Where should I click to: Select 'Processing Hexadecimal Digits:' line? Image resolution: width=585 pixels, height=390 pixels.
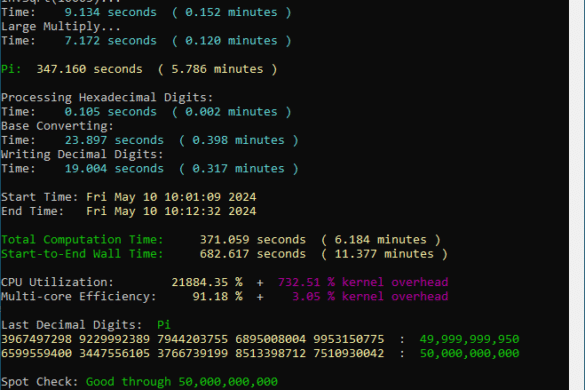pyautogui.click(x=107, y=97)
